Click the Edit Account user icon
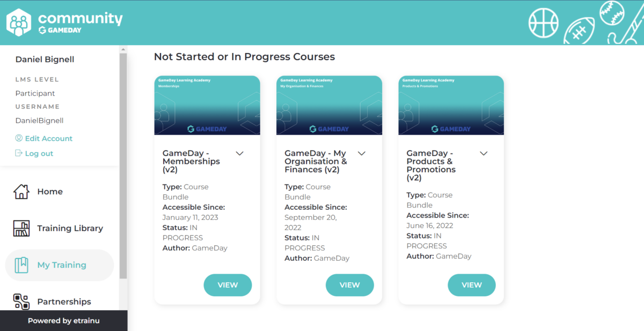 click(19, 138)
